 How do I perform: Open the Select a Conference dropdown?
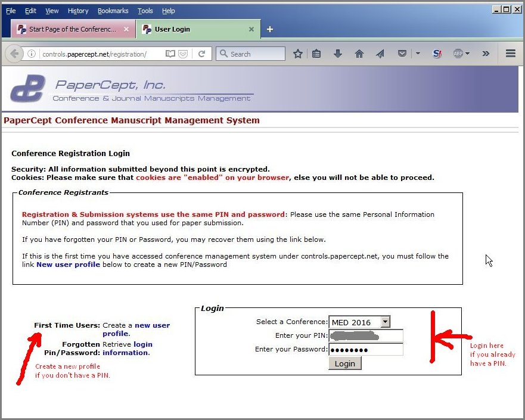click(x=359, y=322)
